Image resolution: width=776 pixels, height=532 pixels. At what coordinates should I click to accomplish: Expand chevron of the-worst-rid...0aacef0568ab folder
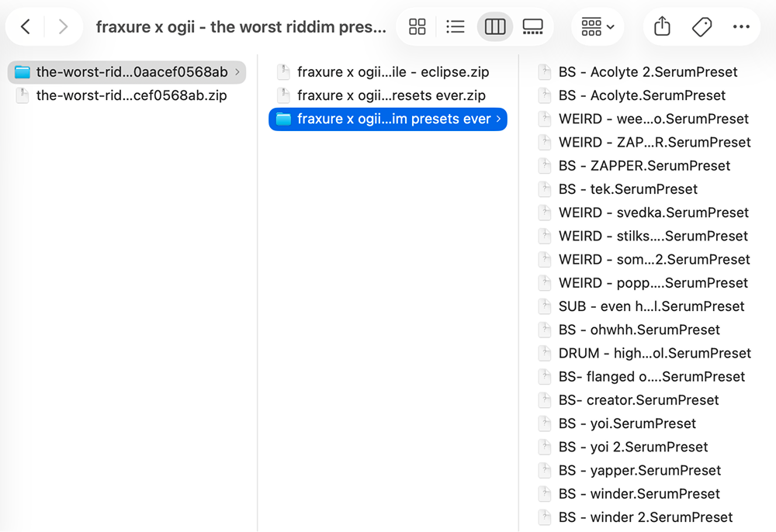(237, 72)
